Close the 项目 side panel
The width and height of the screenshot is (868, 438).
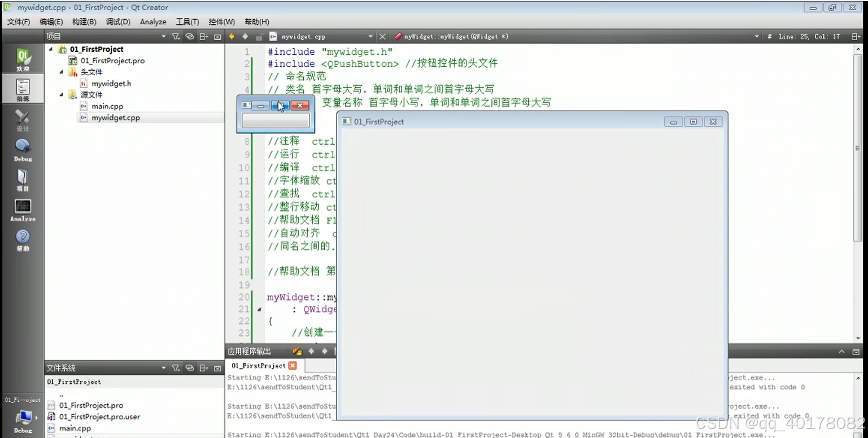point(217,36)
